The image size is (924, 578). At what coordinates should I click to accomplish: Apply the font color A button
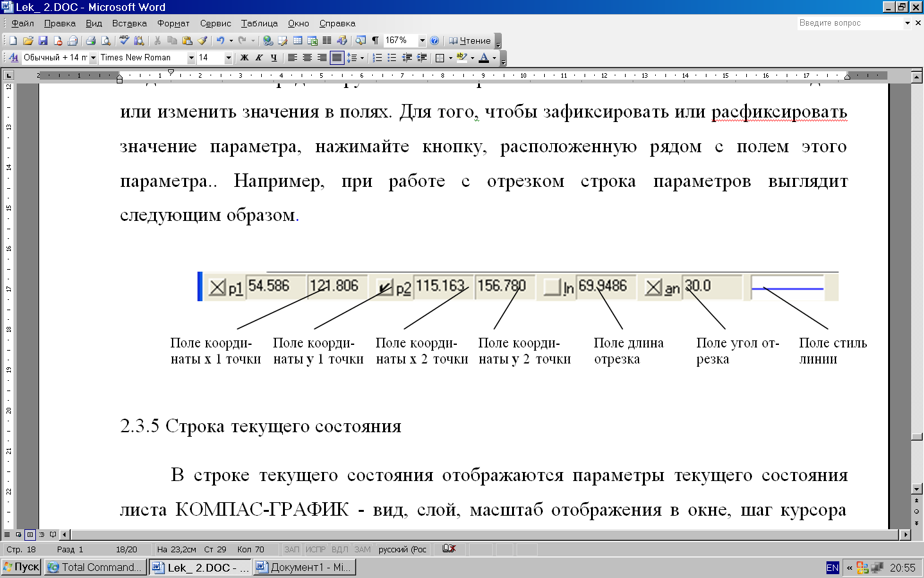coord(484,58)
